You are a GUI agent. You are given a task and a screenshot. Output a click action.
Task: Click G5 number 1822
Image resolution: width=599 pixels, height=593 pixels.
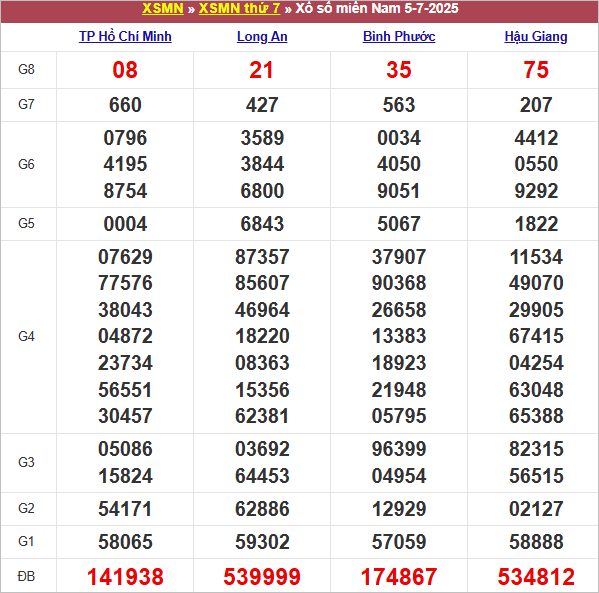tap(536, 224)
